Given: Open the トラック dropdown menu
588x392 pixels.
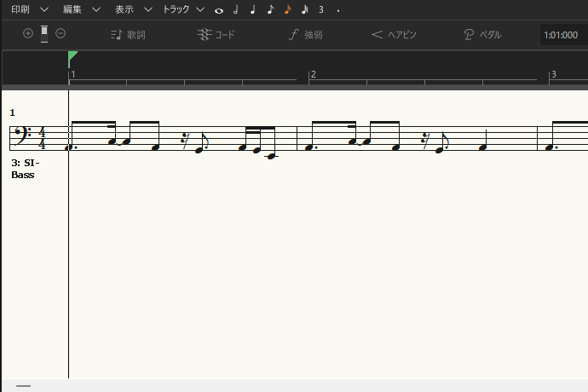Looking at the screenshot, I should (183, 9).
